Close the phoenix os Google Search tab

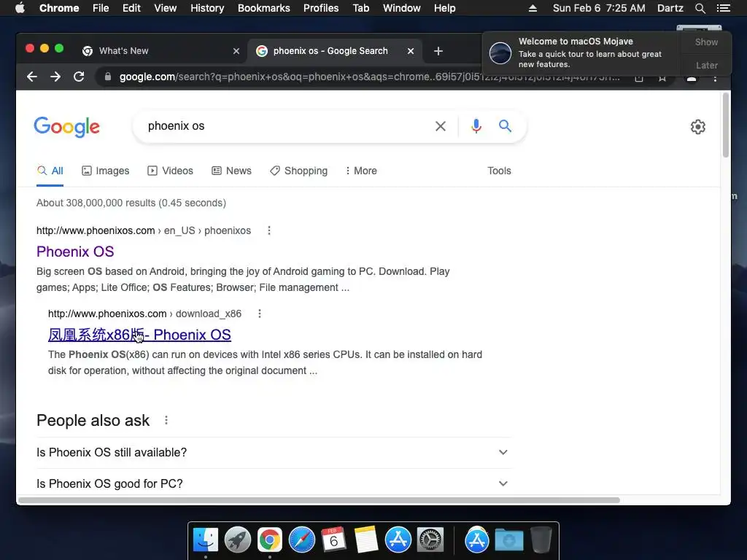[x=411, y=51]
